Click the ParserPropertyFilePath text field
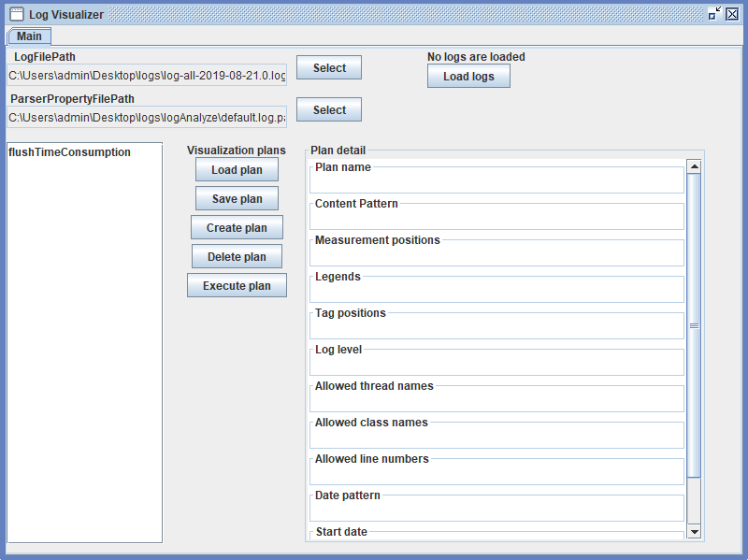Viewport: 748px width, 560px height. click(x=147, y=118)
